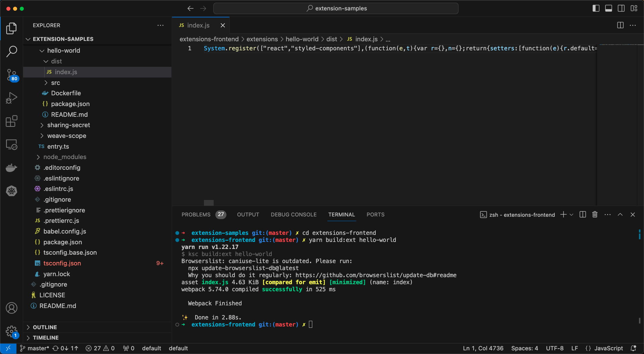The height and width of the screenshot is (354, 644).
Task: Collapse the hello-world folder
Action: [97, 50]
